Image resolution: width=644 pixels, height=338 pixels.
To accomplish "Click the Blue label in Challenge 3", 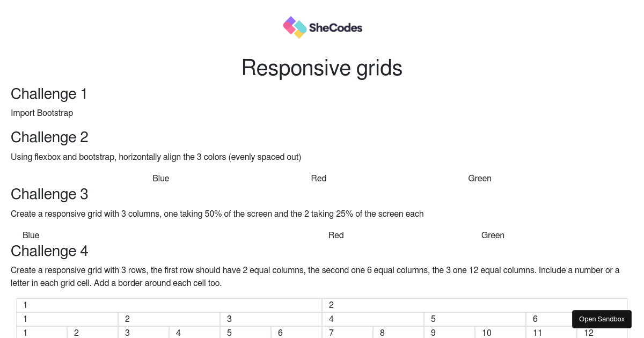I will pyautogui.click(x=31, y=235).
